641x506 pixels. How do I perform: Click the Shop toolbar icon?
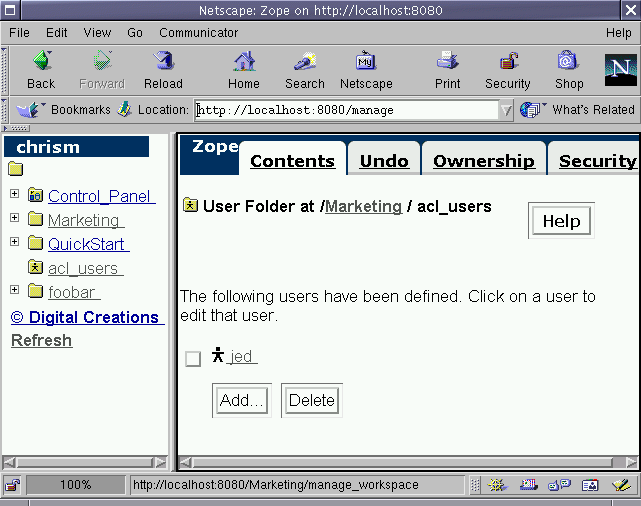click(568, 61)
